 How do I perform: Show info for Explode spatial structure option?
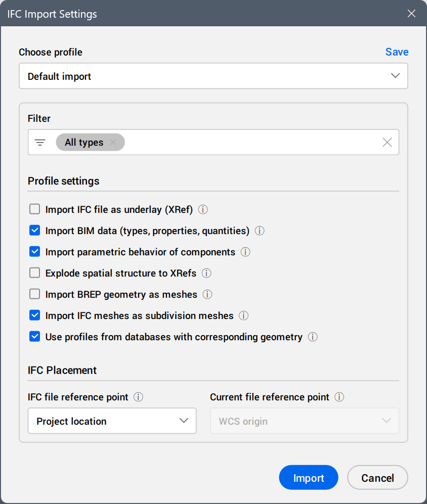[206, 273]
